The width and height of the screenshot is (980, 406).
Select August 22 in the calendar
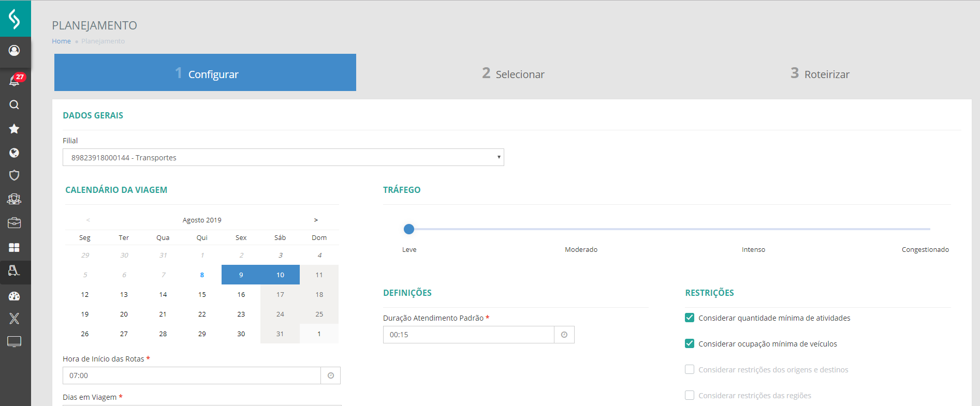pyautogui.click(x=202, y=314)
